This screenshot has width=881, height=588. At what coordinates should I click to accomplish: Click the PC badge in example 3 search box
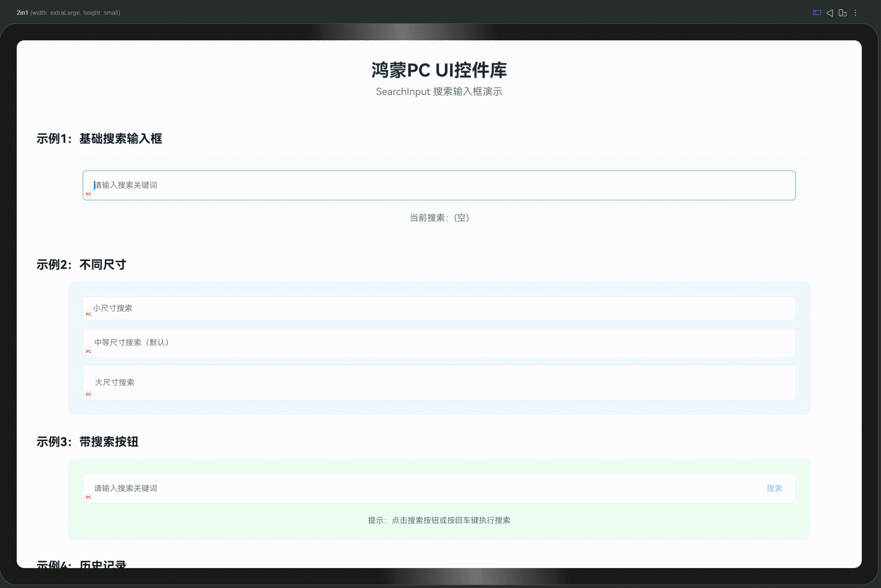pyautogui.click(x=88, y=497)
